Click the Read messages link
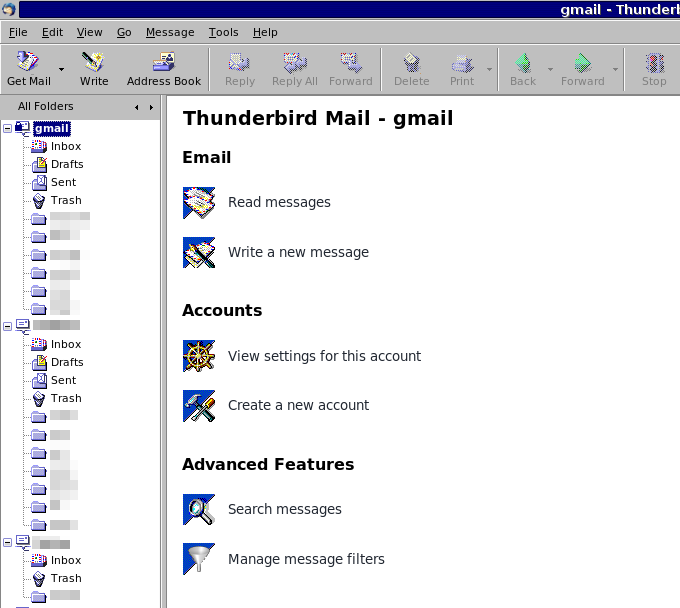The width and height of the screenshot is (680, 608). (x=279, y=202)
